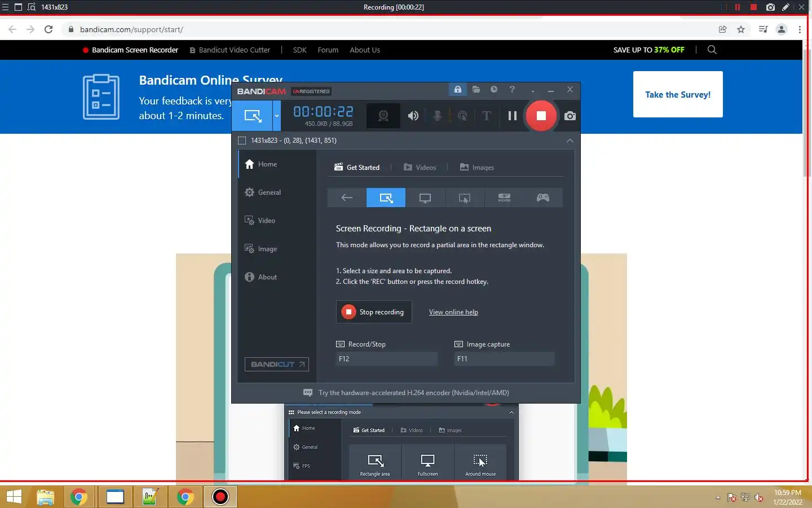The image size is (812, 508).
Task: Select the HDMI device recording mode icon
Action: coord(504,198)
